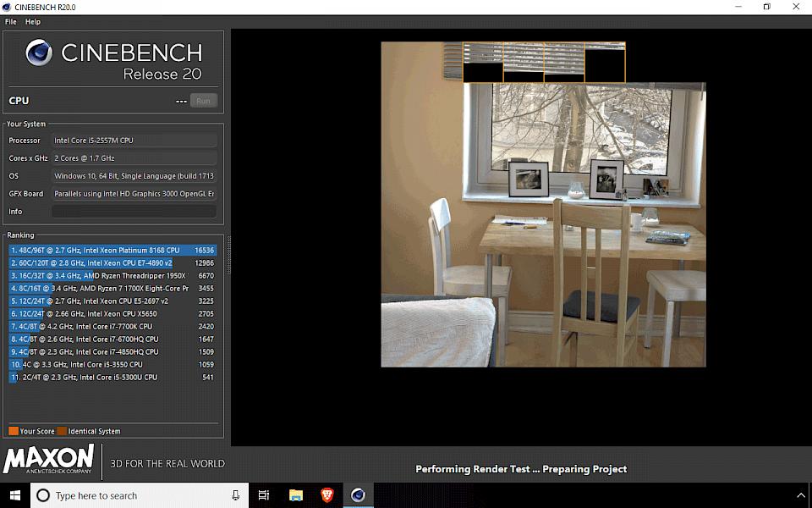This screenshot has width=812, height=508.
Task: Restore down the Cinebench window
Action: (x=767, y=7)
